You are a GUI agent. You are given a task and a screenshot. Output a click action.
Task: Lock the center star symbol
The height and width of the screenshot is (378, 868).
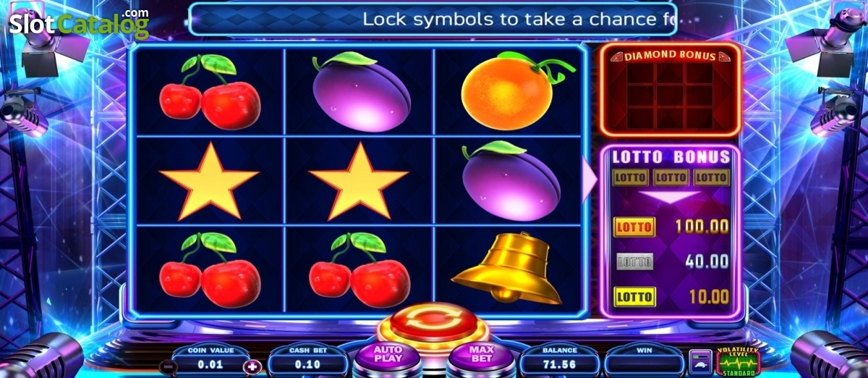(359, 180)
